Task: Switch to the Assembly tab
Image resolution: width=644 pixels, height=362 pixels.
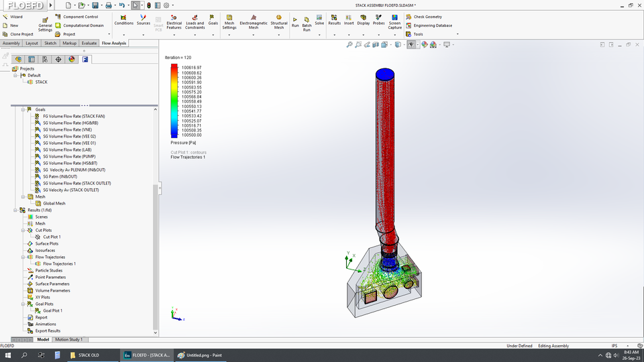Action: tap(11, 43)
